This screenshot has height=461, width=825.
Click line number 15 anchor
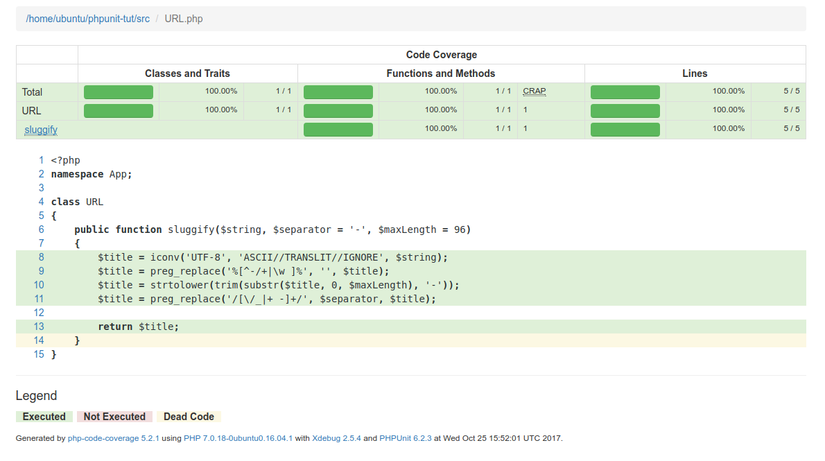click(x=39, y=355)
